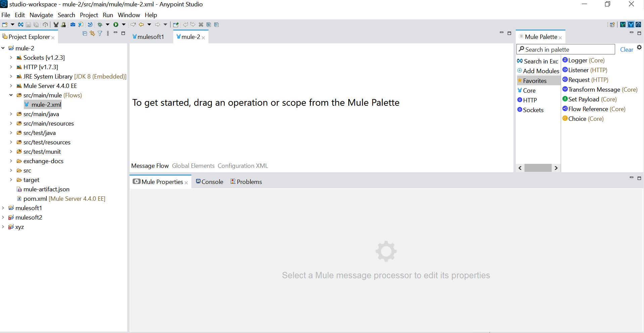The height and width of the screenshot is (333, 644).
Task: Click the green Run play button
Action: coord(116,25)
